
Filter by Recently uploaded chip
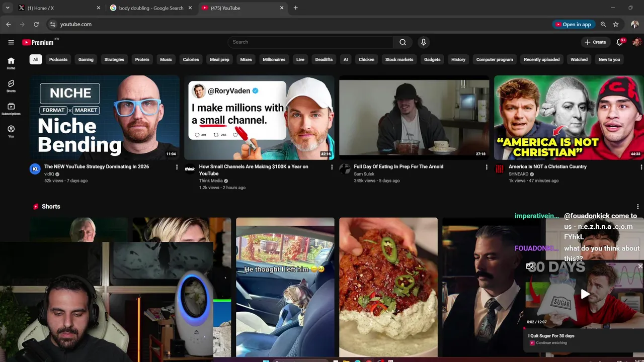pyautogui.click(x=542, y=59)
